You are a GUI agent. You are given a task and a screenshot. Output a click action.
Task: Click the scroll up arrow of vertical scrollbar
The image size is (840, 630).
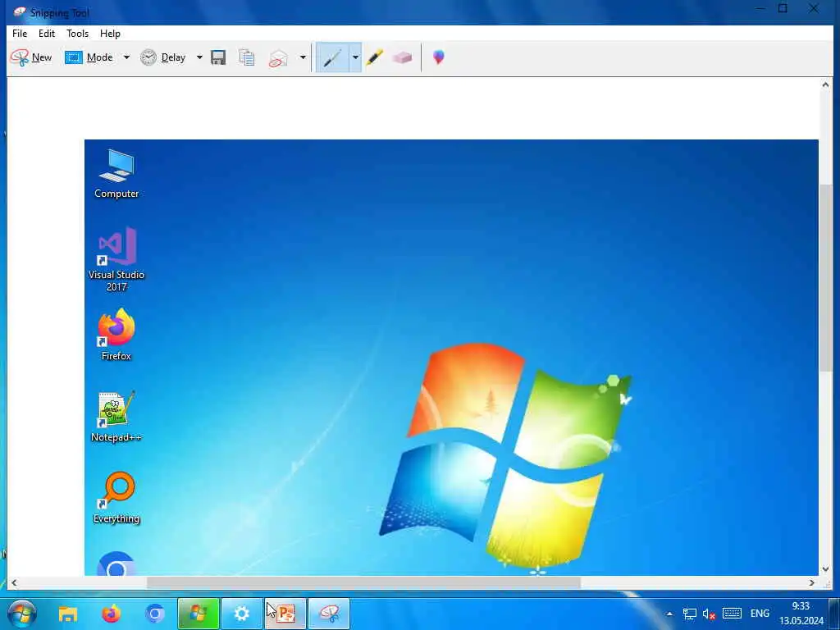coord(825,84)
